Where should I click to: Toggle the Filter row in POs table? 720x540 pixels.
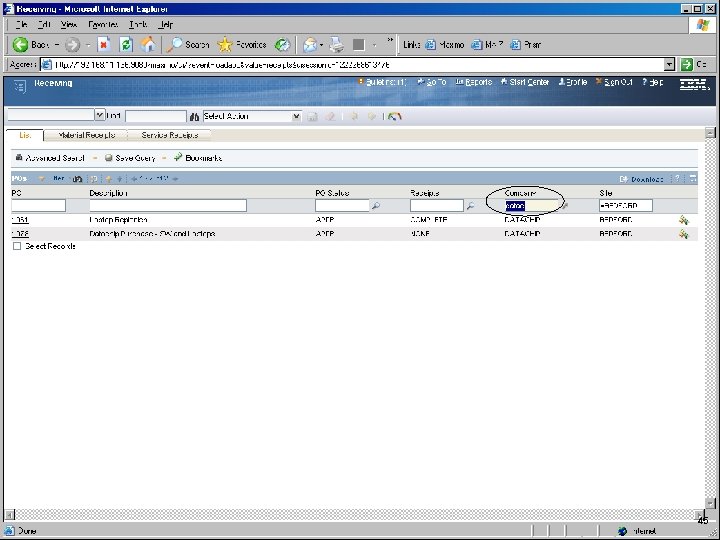pyautogui.click(x=58, y=178)
